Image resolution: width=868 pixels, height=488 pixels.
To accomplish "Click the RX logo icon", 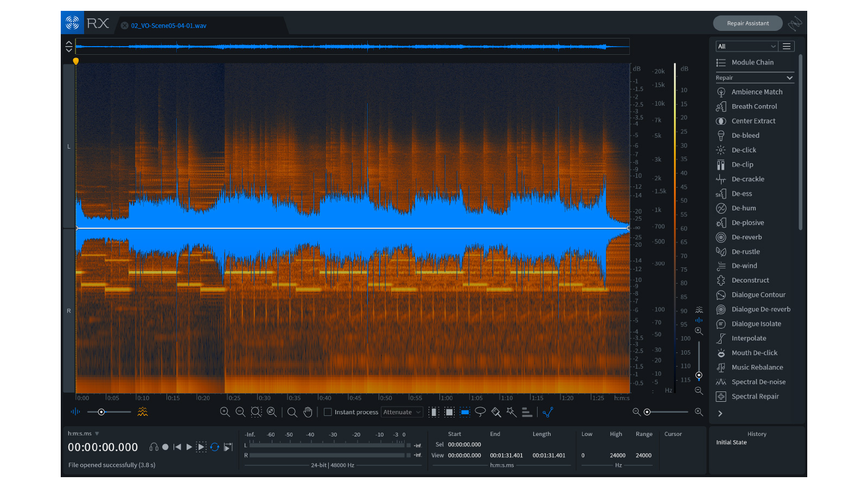I will click(72, 23).
